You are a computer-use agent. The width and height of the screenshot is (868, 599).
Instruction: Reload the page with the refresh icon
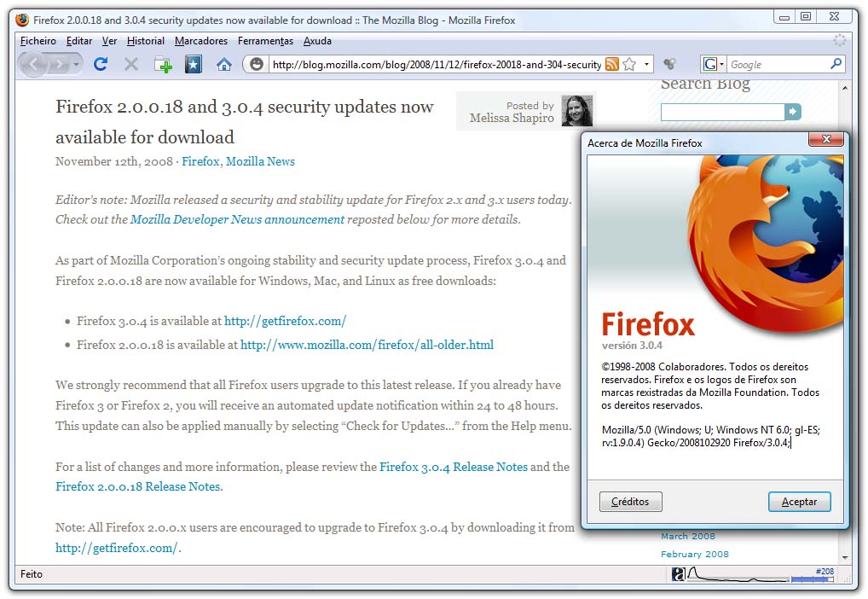click(101, 64)
